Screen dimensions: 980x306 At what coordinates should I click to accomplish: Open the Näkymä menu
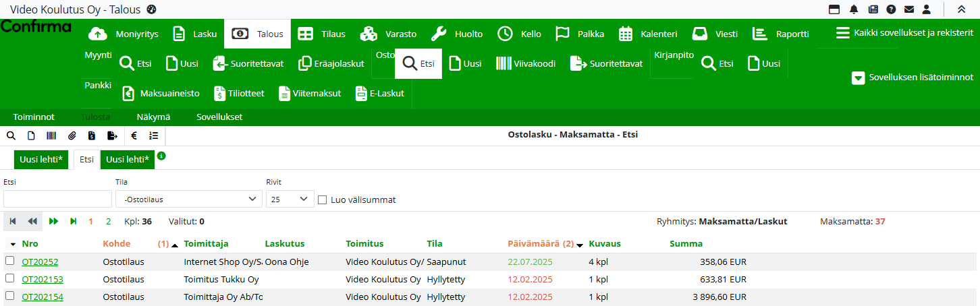click(153, 117)
